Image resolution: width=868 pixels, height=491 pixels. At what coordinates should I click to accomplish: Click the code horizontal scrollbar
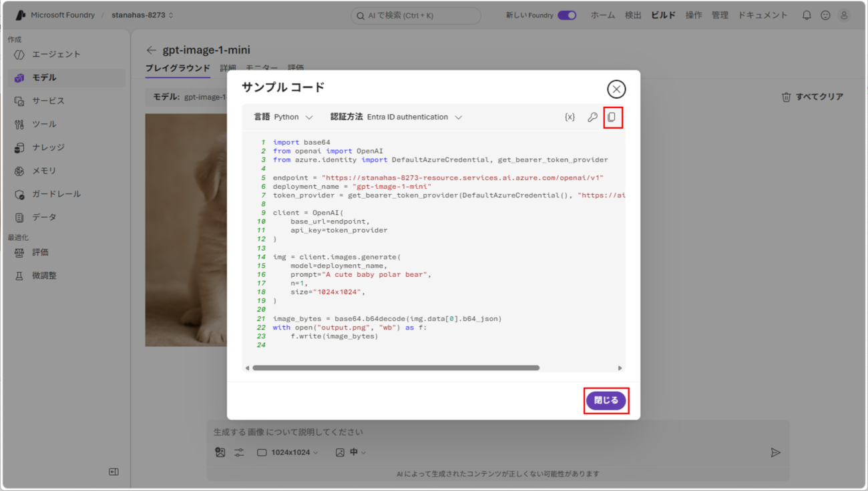396,368
